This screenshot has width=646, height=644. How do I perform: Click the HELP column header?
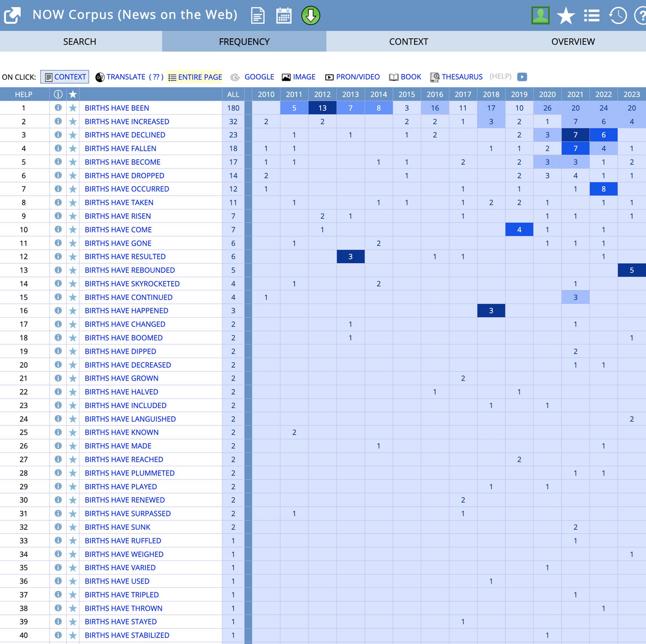click(24, 94)
